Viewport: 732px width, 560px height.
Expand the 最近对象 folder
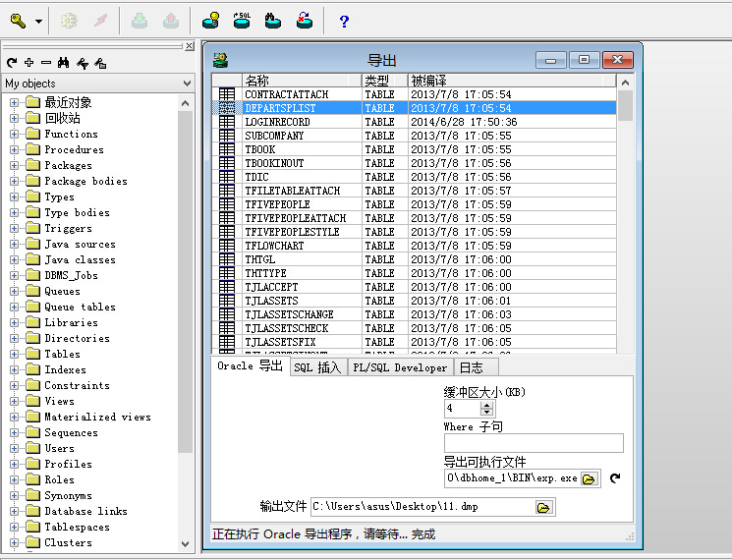point(14,102)
